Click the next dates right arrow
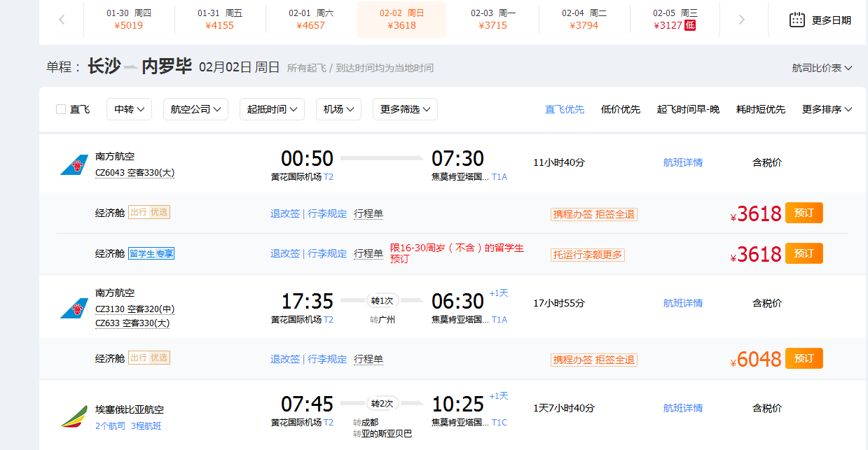The height and width of the screenshot is (450, 868). tap(742, 20)
